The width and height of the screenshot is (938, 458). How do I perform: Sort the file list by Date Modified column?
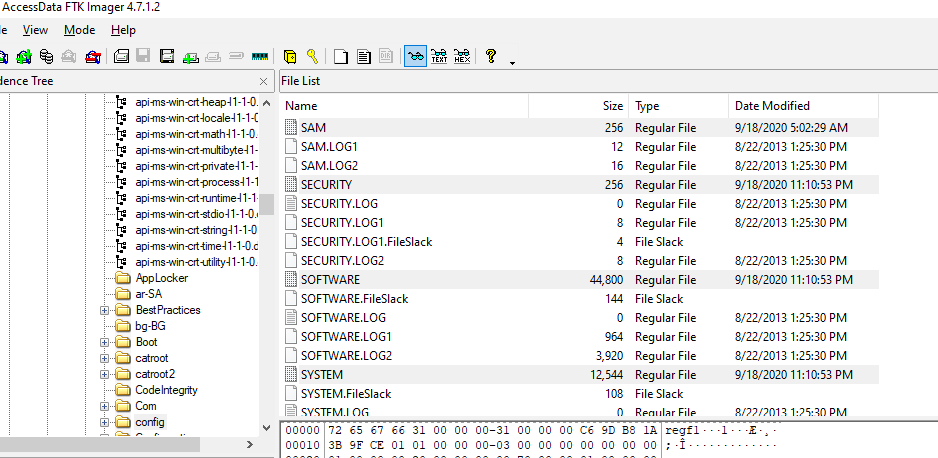pos(772,106)
